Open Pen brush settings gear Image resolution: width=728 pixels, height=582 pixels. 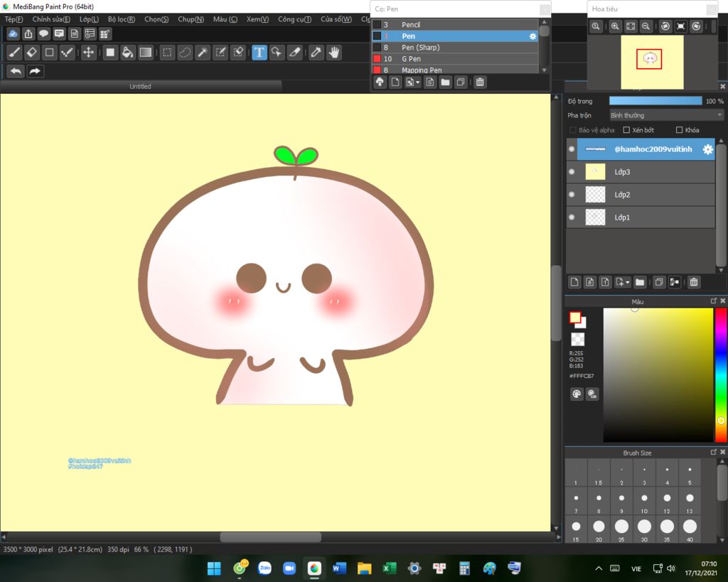[532, 36]
